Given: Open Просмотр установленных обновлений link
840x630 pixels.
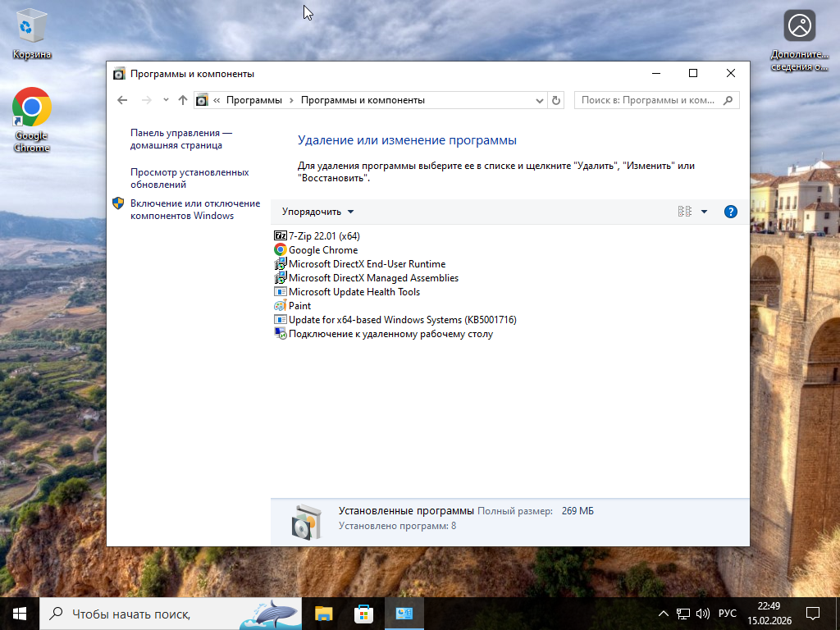Looking at the screenshot, I should 189,178.
